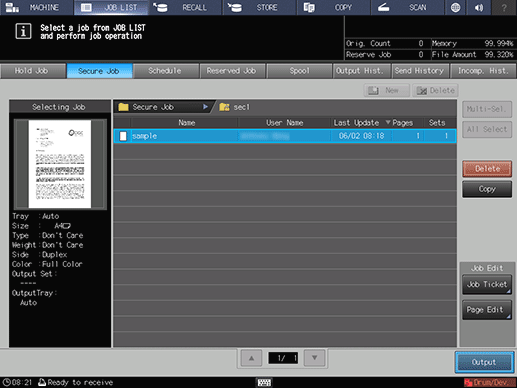Screen dimensions: 517x388
Task: Open help with the question mark icon
Action: coord(504,7)
